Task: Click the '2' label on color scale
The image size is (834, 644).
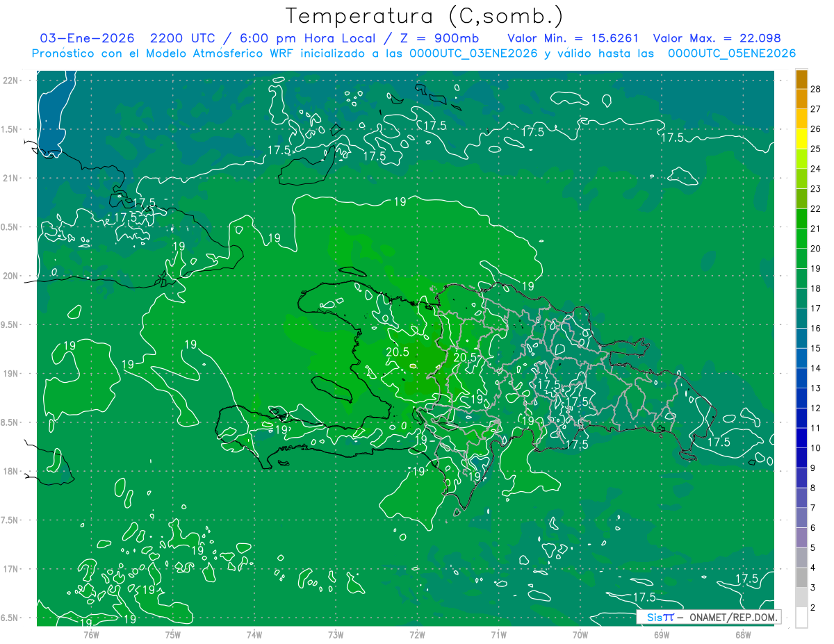Action: (813, 608)
